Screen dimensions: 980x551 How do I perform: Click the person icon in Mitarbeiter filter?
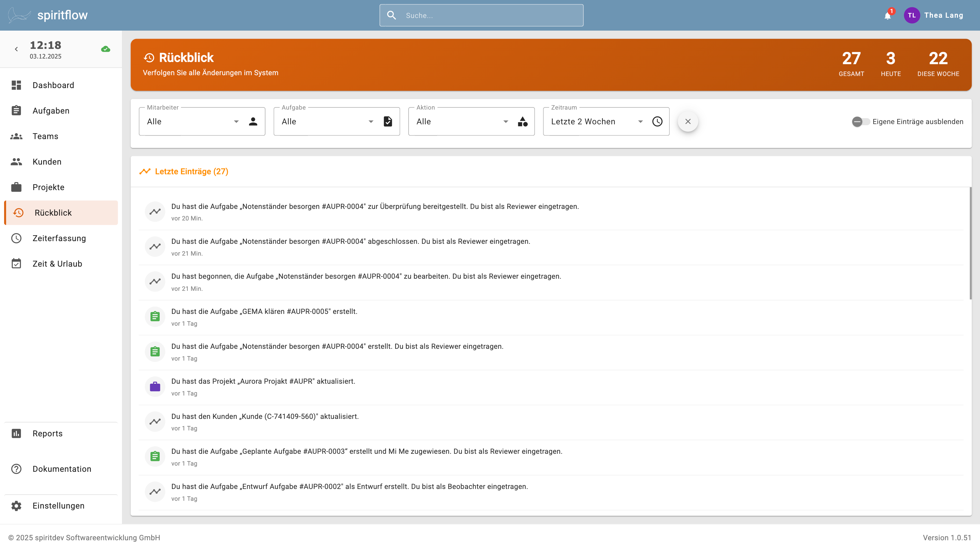(253, 121)
